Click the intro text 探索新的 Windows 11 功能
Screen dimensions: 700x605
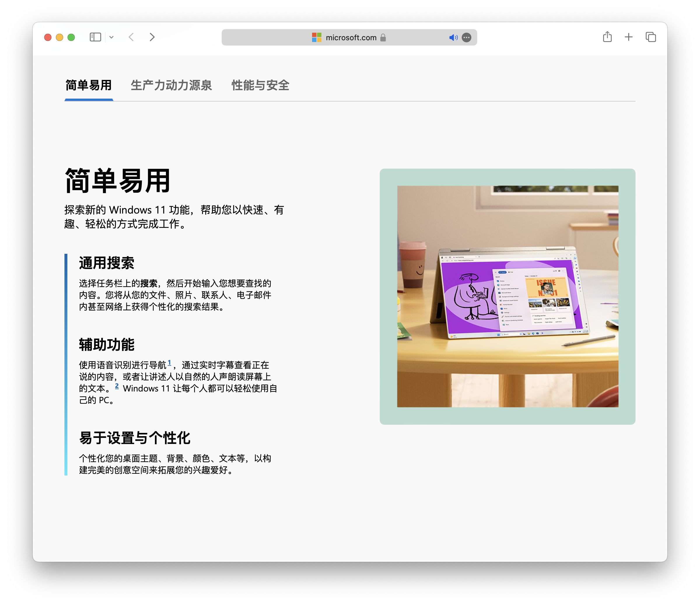127,210
